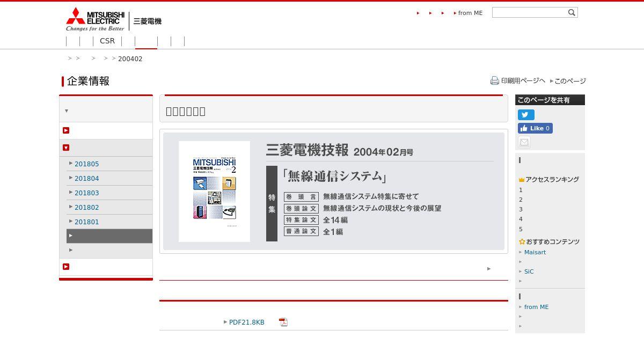Open 'from ME' link in right sidebar

(537, 307)
